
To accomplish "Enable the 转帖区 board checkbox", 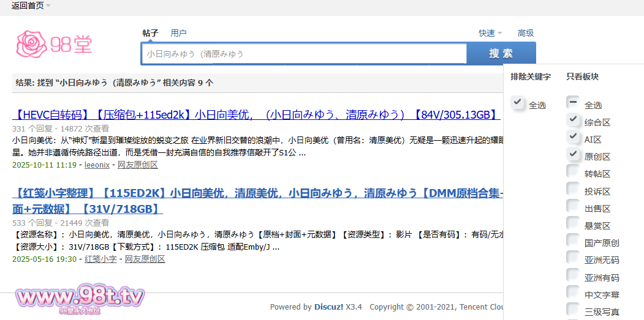I will (573, 171).
